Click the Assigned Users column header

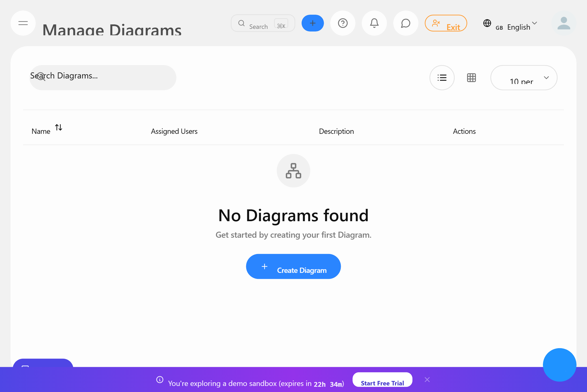[x=174, y=131]
